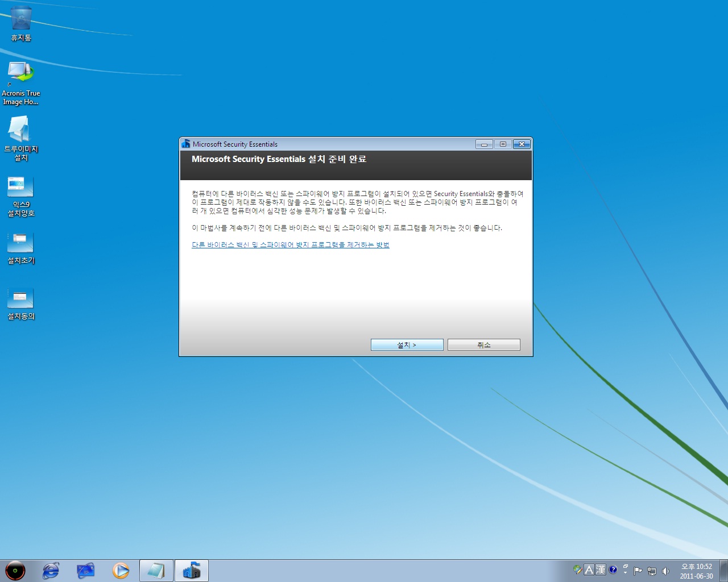Image resolution: width=728 pixels, height=582 pixels.
Task: Click the heading 'Microsoft Security Essentials 설치 준비 완료'
Action: click(279, 159)
